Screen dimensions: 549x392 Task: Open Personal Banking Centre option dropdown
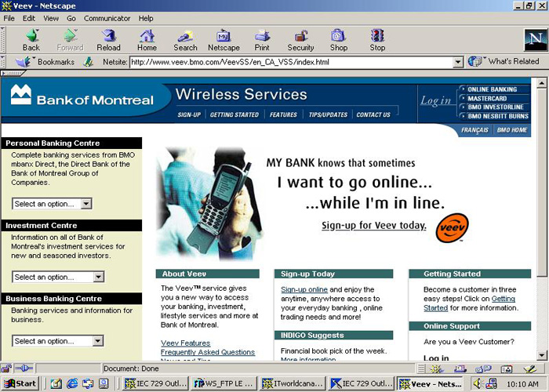click(86, 204)
